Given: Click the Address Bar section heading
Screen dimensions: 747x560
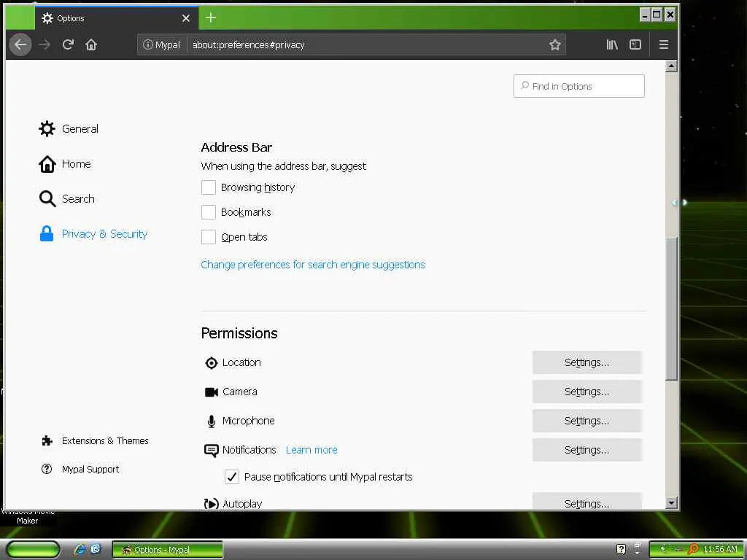Looking at the screenshot, I should click(x=236, y=147).
